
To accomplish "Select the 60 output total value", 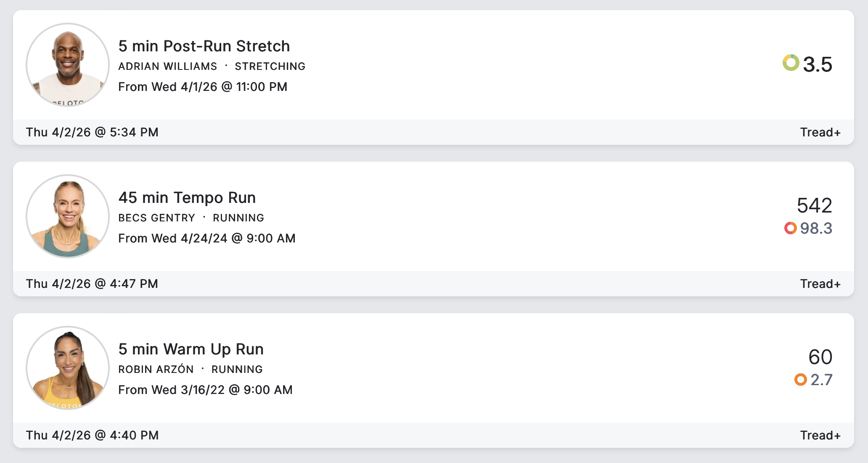I will point(820,357).
